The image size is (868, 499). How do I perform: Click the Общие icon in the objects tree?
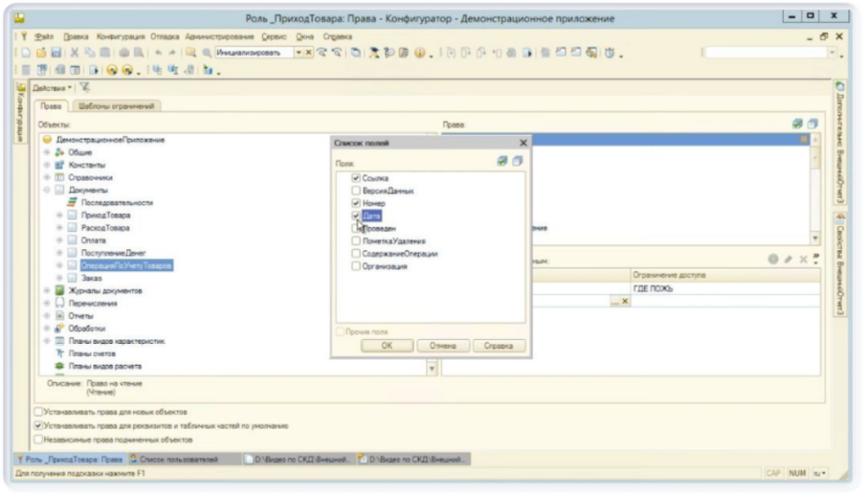pyautogui.click(x=61, y=152)
